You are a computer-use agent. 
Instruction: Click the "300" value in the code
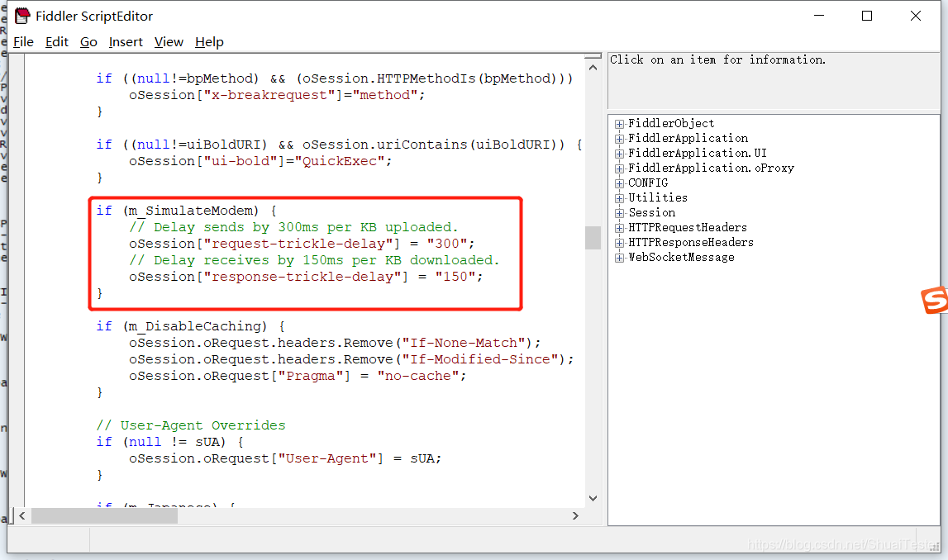click(447, 244)
